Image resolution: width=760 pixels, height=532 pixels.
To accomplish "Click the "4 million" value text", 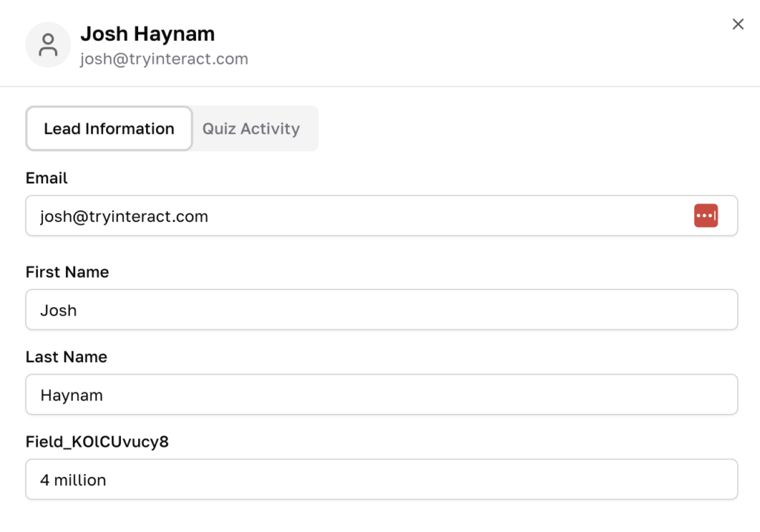I will (73, 480).
